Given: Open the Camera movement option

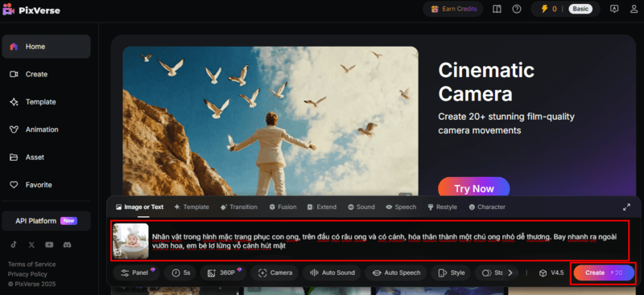Looking at the screenshot, I should (275, 272).
